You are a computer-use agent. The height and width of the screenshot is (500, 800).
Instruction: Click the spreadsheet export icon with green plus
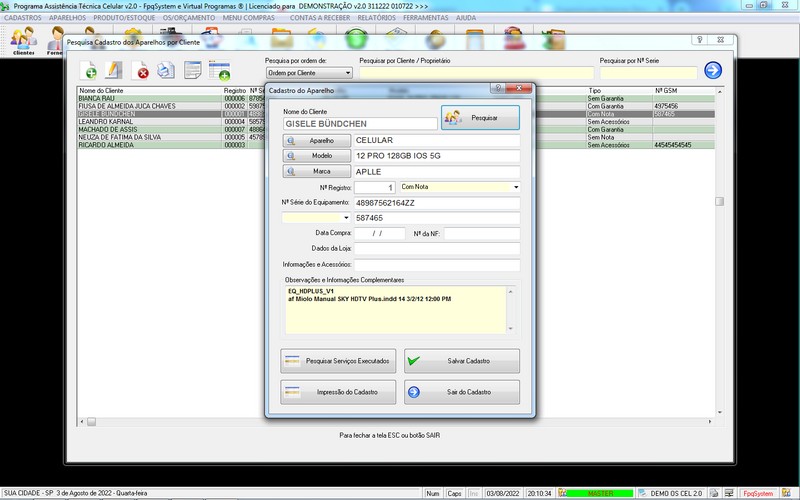click(220, 70)
